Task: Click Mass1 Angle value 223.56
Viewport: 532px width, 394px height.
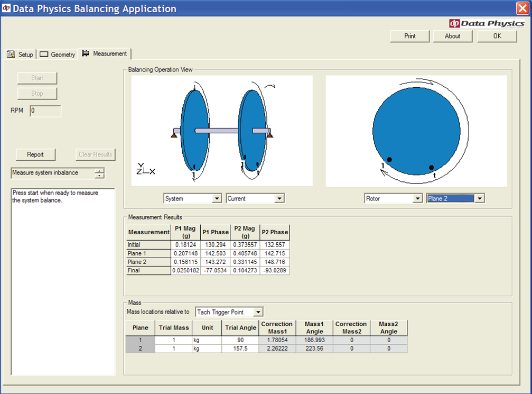Action: pyautogui.click(x=314, y=349)
